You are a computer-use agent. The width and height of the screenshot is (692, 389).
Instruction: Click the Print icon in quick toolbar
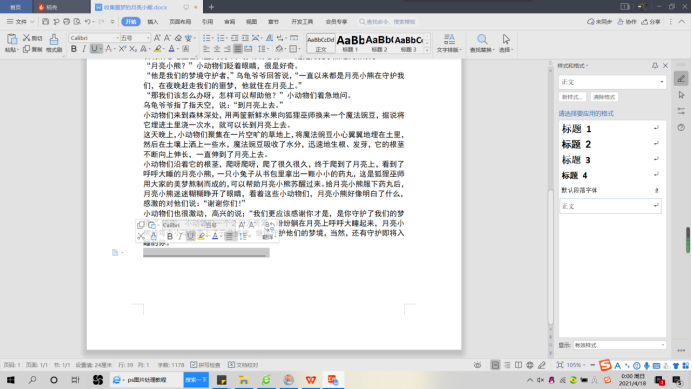coord(67,21)
